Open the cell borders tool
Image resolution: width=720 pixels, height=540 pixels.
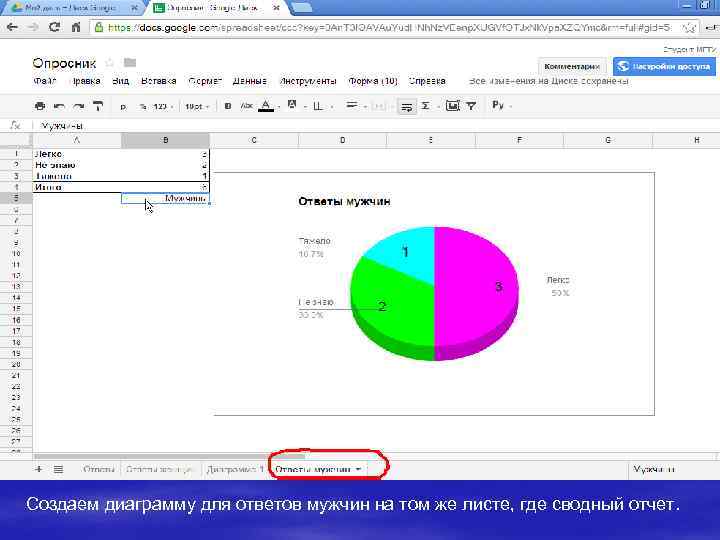point(317,106)
